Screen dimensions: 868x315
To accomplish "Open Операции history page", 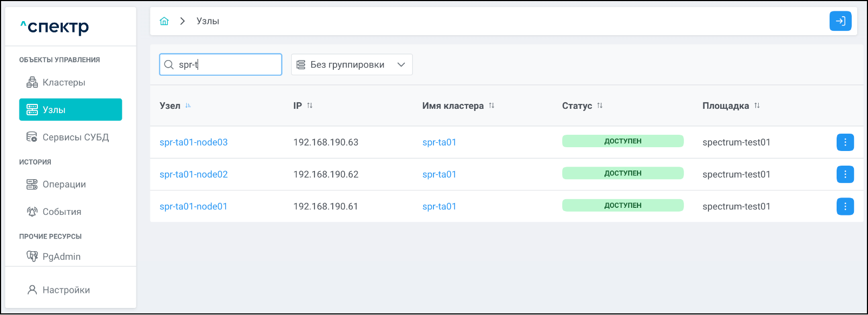I will tap(64, 185).
